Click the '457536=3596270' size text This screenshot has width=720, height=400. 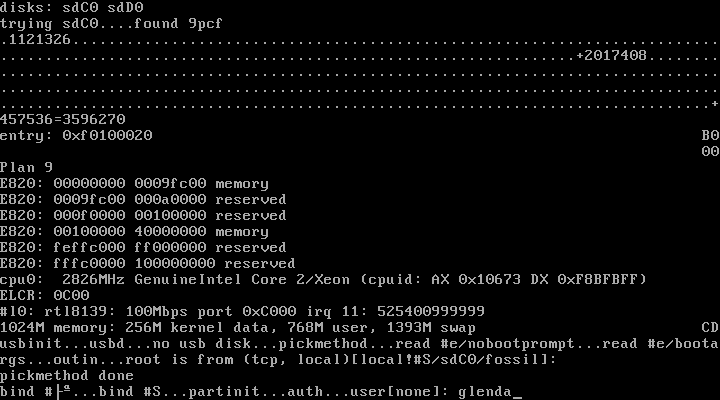point(63,119)
